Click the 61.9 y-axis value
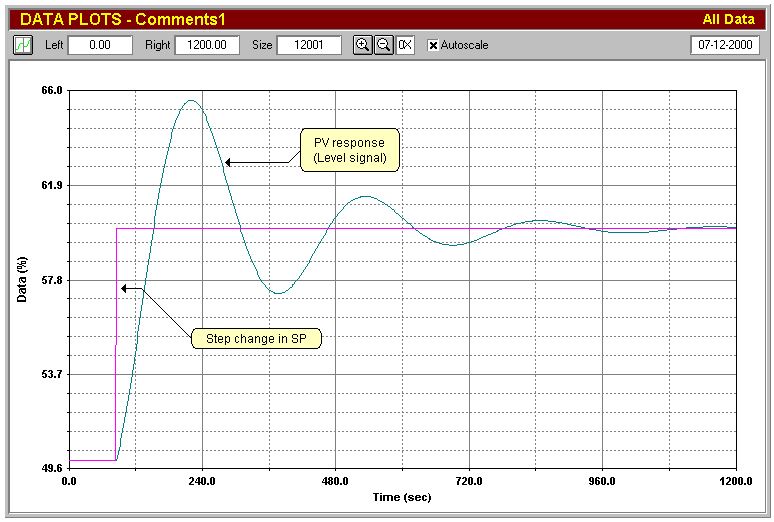The height and width of the screenshot is (522, 774). [x=52, y=185]
